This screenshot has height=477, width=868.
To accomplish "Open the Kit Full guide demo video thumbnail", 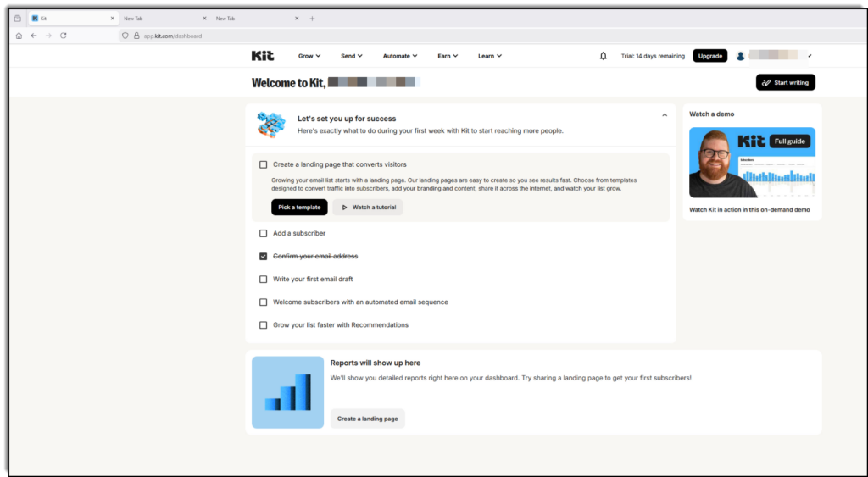I will click(753, 163).
